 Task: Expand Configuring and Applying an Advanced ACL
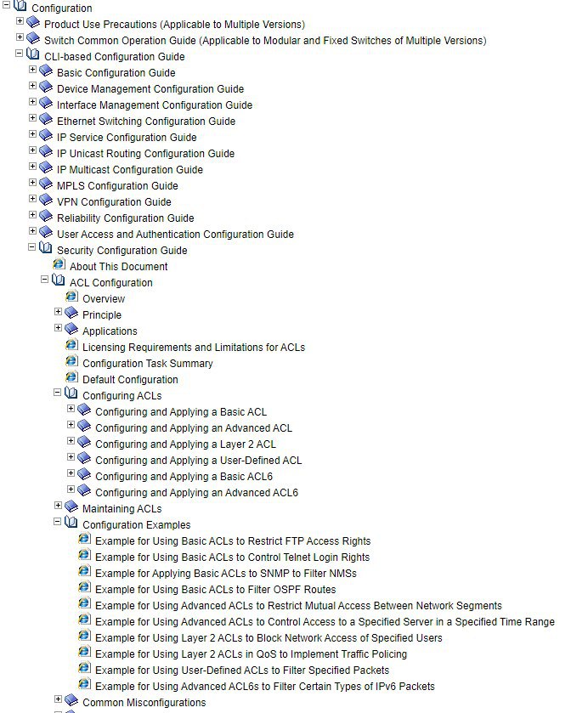(x=71, y=424)
